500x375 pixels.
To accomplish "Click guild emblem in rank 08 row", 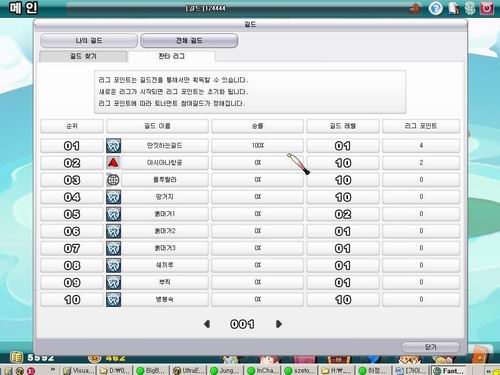I will 113,265.
